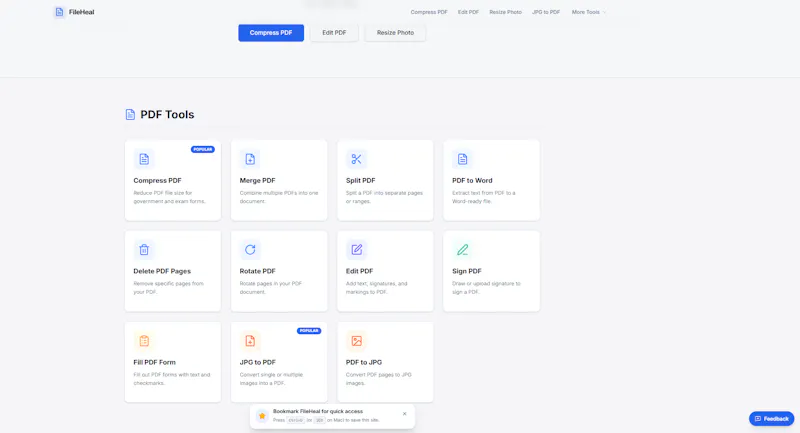Image resolution: width=800 pixels, height=433 pixels.
Task: Click the Fill PDF Form clipboard icon
Action: (x=144, y=341)
